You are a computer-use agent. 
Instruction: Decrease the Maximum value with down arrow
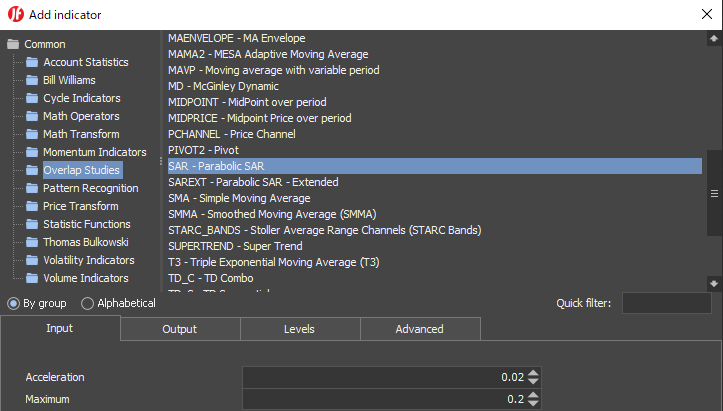533,403
